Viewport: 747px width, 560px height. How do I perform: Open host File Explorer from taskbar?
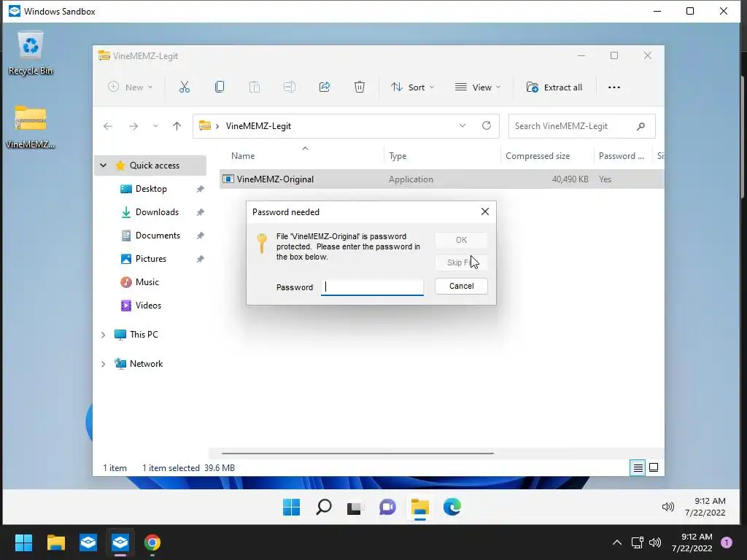pyautogui.click(x=55, y=542)
